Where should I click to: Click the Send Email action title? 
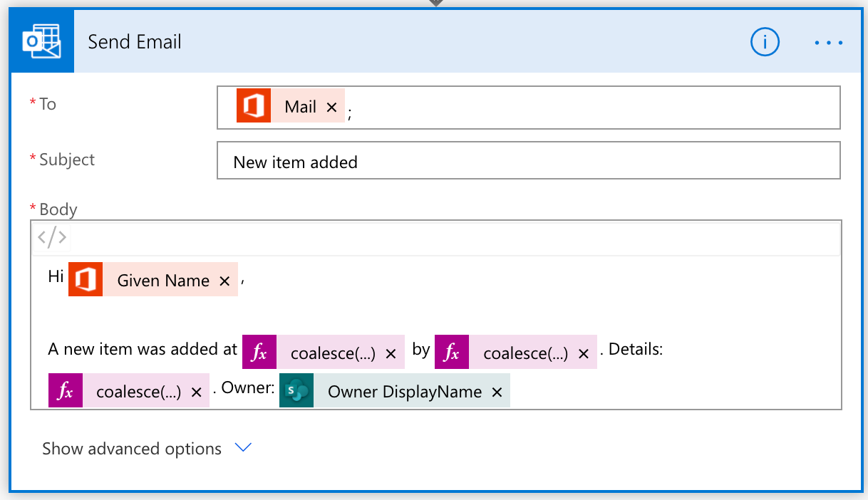[x=134, y=41]
